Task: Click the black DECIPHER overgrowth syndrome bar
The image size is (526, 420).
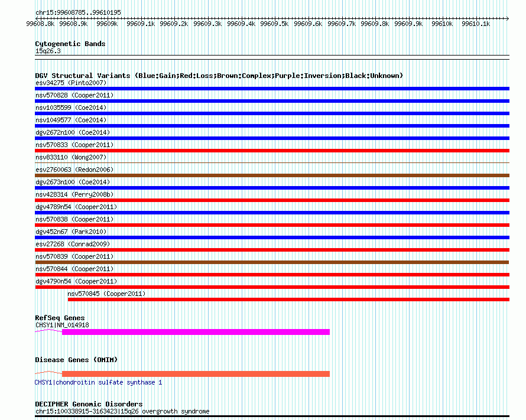Action: (x=272, y=416)
